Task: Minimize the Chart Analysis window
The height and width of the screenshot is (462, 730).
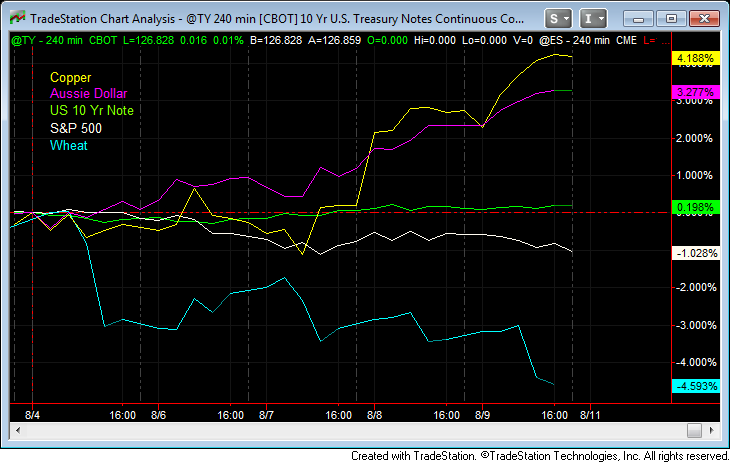Action: pyautogui.click(x=638, y=19)
